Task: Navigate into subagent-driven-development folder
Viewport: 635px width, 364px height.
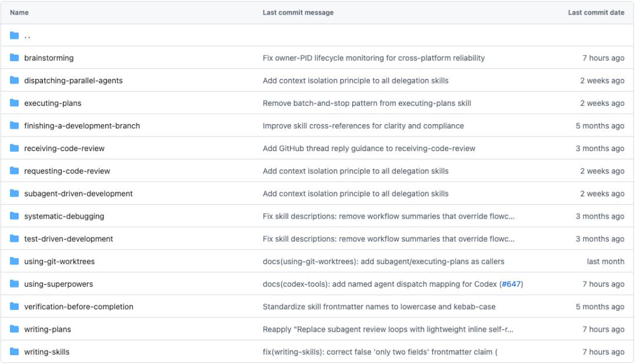Action: pos(78,193)
